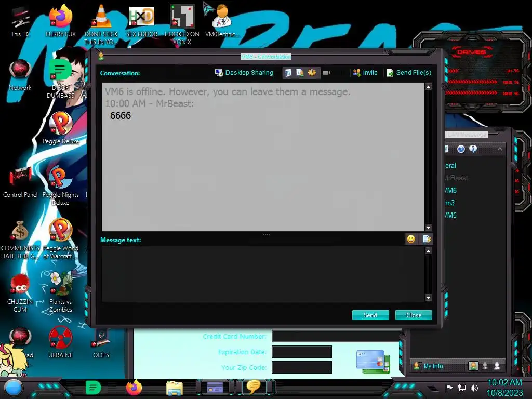
Task: Click message text scrollbar down arrow
Action: 429,298
